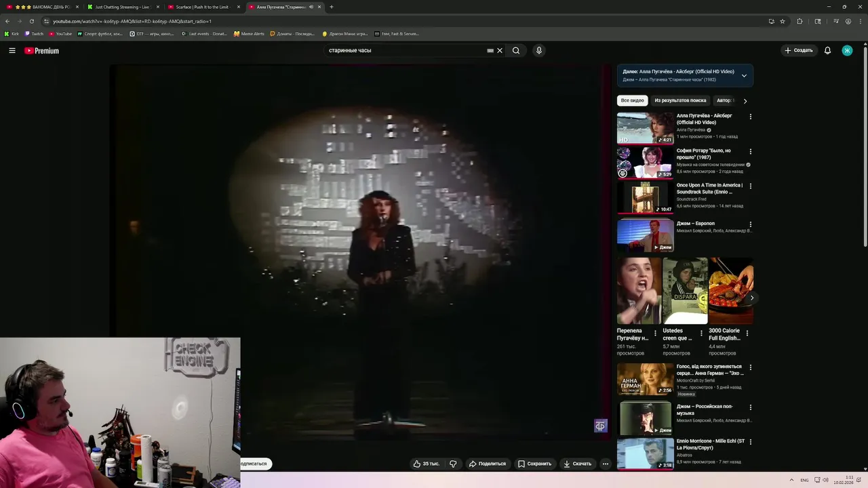Click Поделиться share button
The height and width of the screenshot is (488, 868).
coord(488,464)
